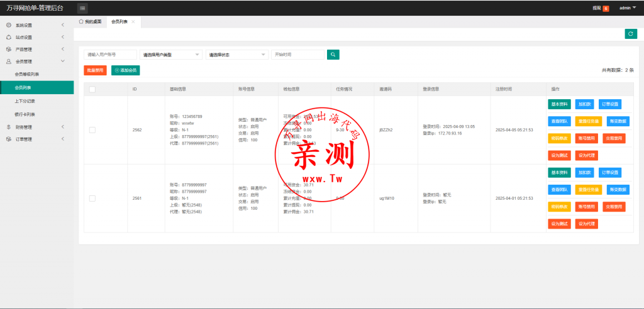Click 设为代理 button for member 2561
This screenshot has width=644, height=309.
coord(587,224)
